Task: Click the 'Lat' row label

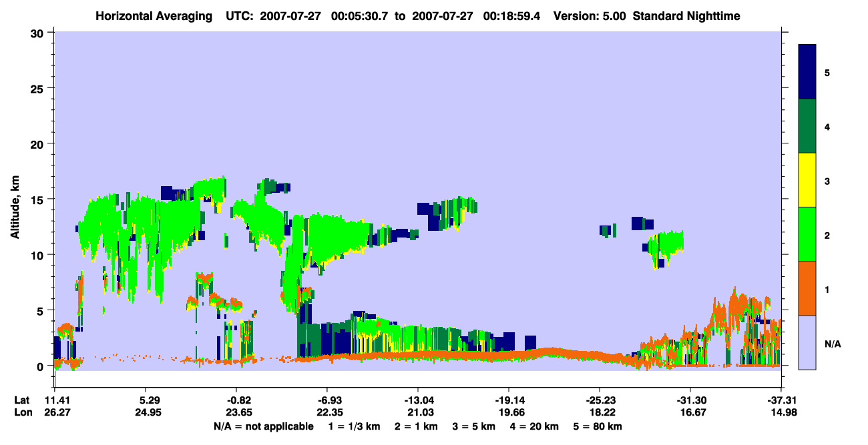Action: click(x=22, y=401)
